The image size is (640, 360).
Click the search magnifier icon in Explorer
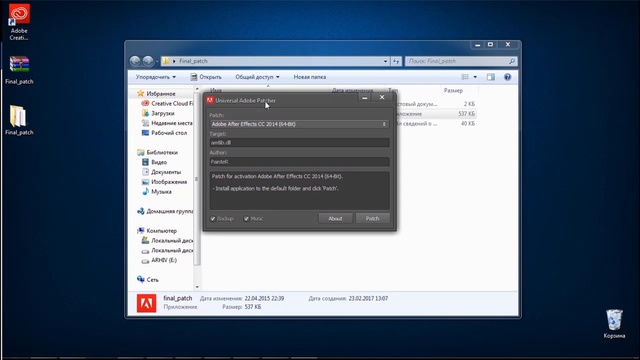pyautogui.click(x=512, y=61)
